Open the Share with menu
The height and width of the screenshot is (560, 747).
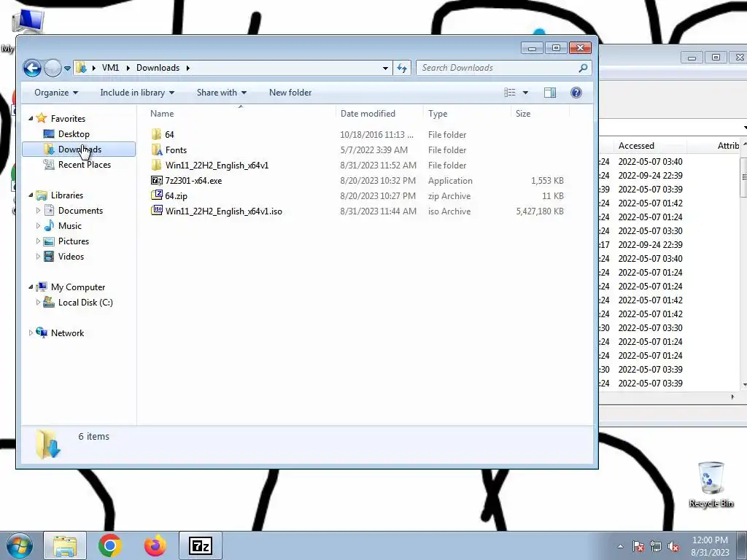[222, 93]
